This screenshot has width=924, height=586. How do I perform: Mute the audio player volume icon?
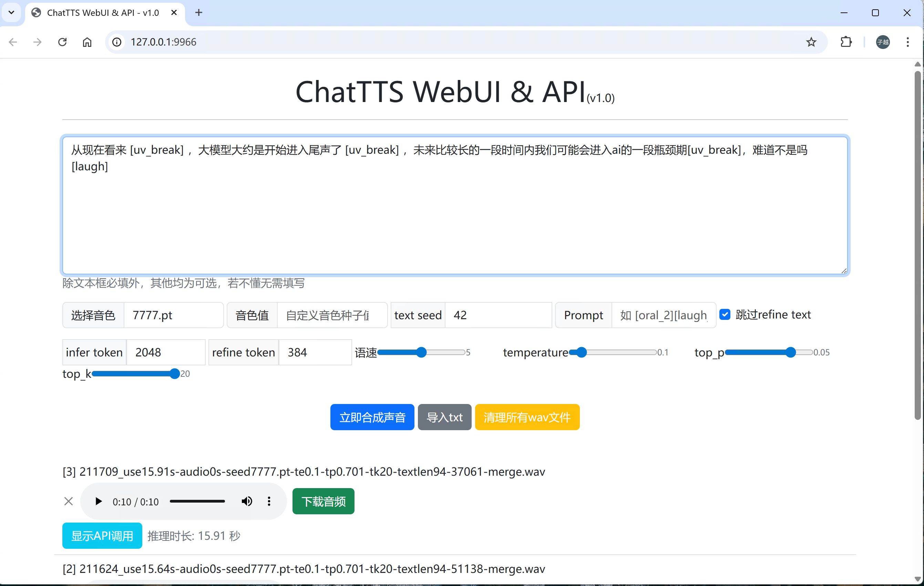point(247,502)
